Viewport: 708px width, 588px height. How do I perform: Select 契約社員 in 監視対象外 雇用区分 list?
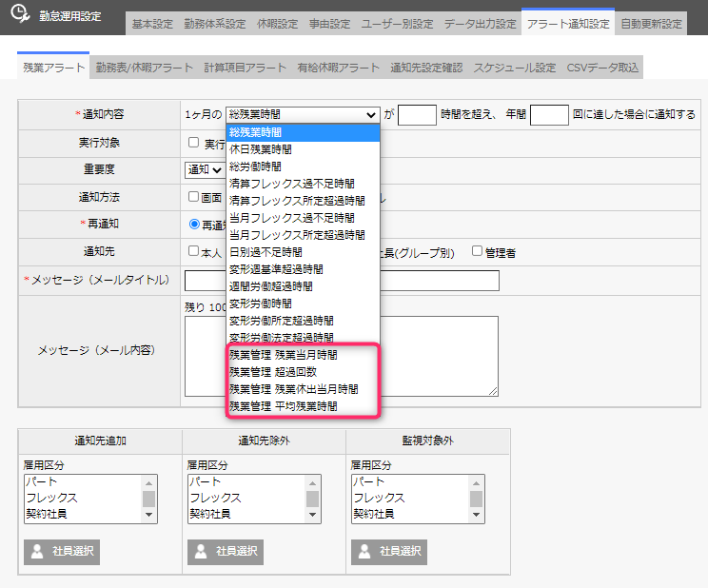coord(410,514)
